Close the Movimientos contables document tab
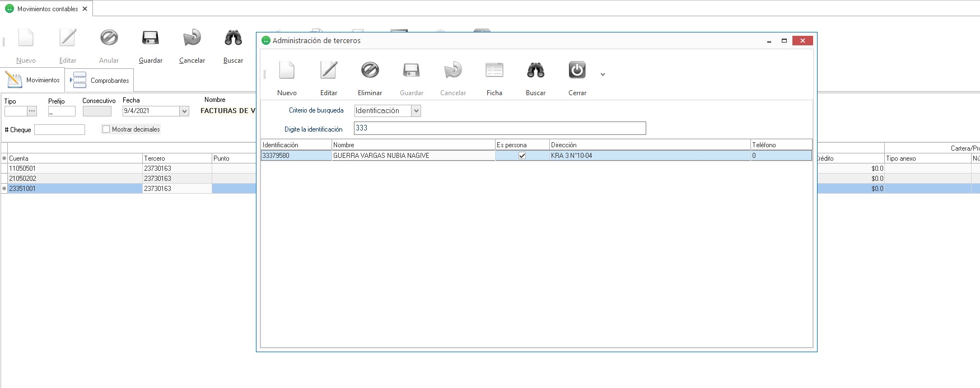 click(85, 9)
